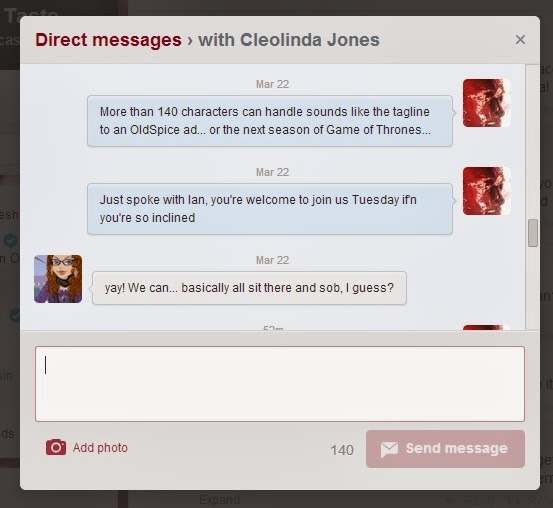Click the conversation scrollbar thumb
Screen dimensions: 553x508
[533, 233]
